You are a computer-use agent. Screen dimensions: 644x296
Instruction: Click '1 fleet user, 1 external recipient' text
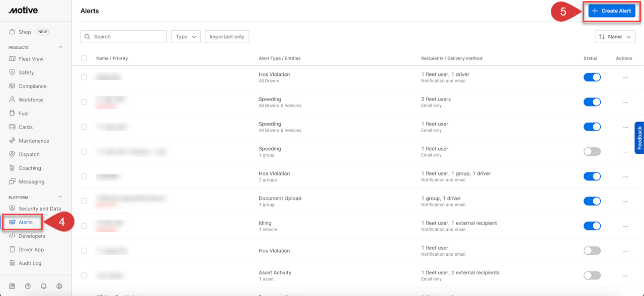click(459, 223)
